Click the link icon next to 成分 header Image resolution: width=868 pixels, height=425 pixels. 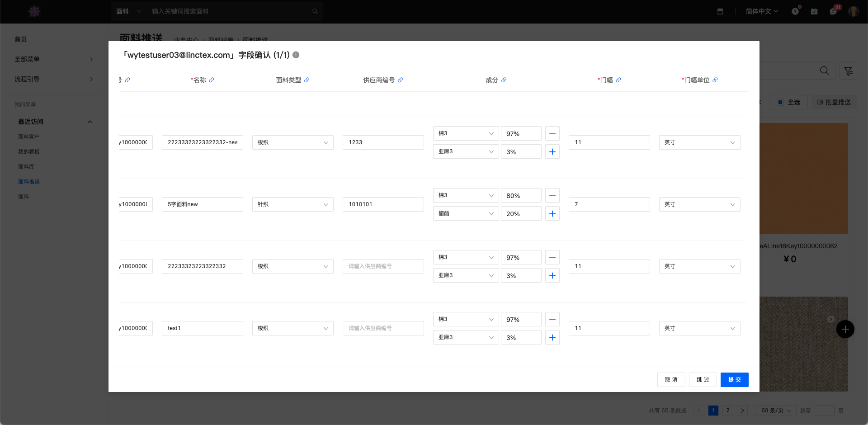504,80
